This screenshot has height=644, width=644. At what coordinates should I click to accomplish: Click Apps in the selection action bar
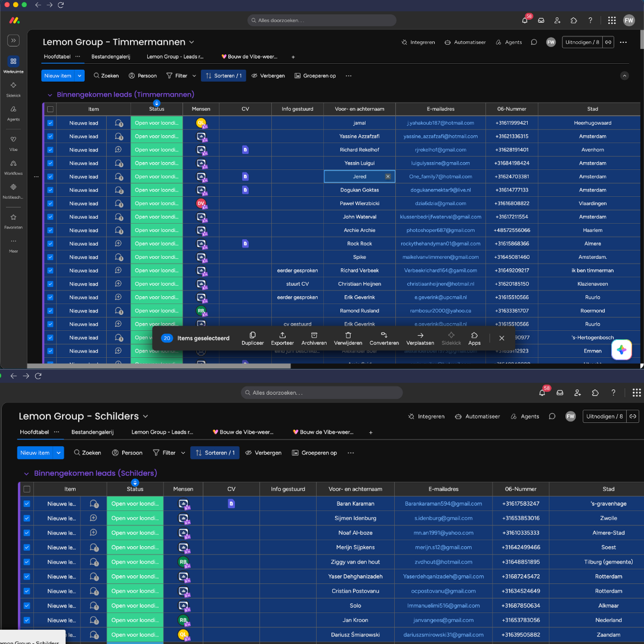tap(474, 339)
